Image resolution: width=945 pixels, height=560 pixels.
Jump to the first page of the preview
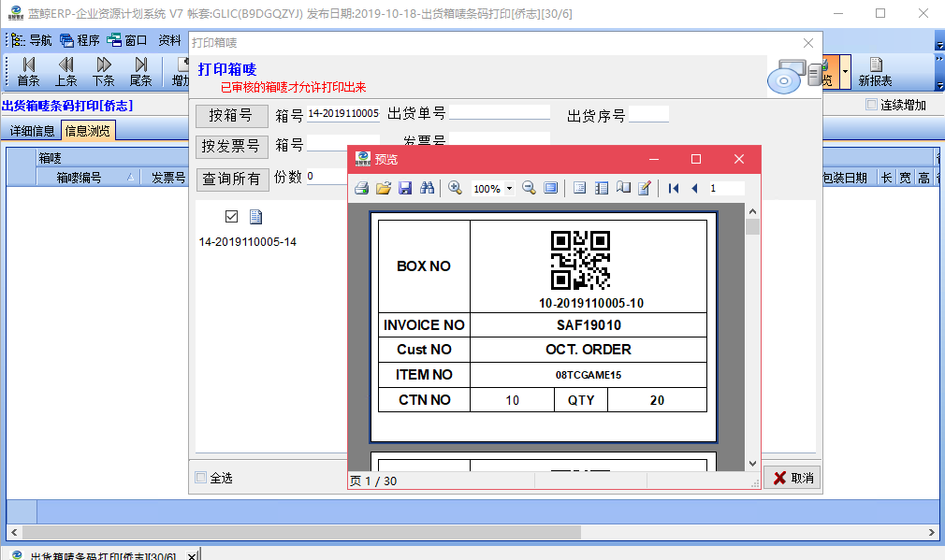click(x=673, y=189)
